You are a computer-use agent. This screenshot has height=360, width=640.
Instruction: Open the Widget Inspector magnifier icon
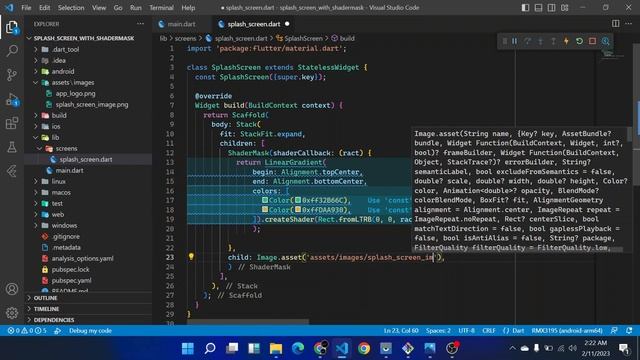(606, 41)
